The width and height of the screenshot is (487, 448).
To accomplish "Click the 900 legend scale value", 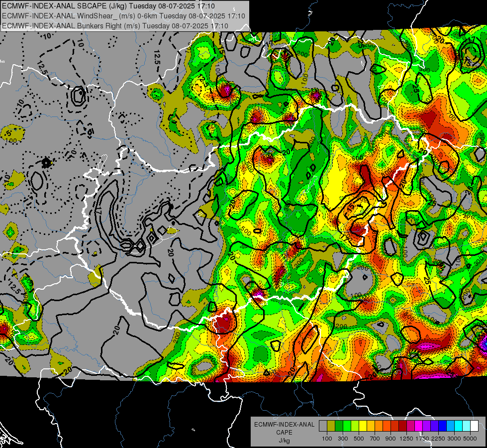I will pos(390,439).
